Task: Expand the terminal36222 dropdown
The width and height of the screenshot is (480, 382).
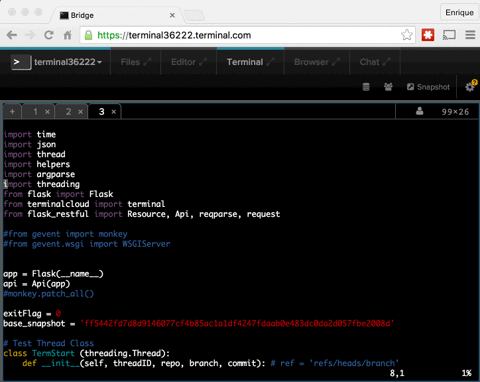Action: pyautogui.click(x=68, y=62)
